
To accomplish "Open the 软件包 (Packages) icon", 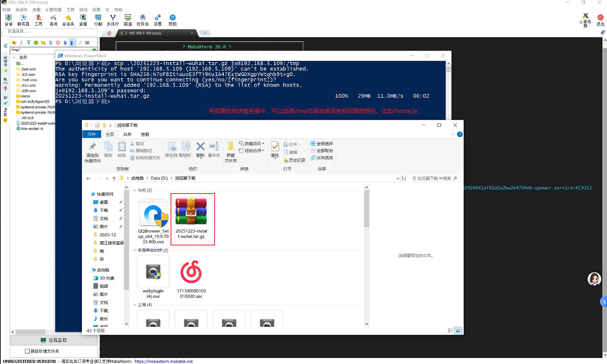I will tap(143, 20).
